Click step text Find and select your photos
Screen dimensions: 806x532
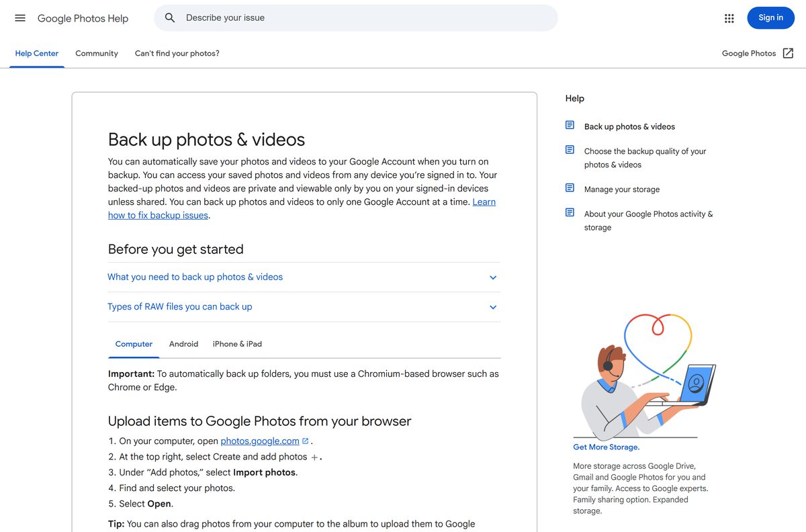tap(177, 488)
